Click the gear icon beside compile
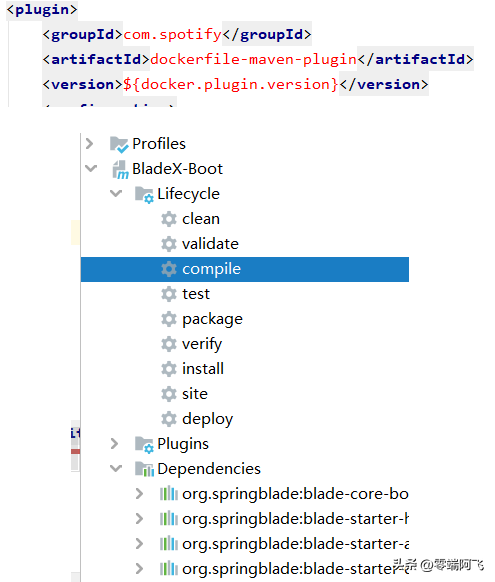495x582 pixels. (x=169, y=269)
